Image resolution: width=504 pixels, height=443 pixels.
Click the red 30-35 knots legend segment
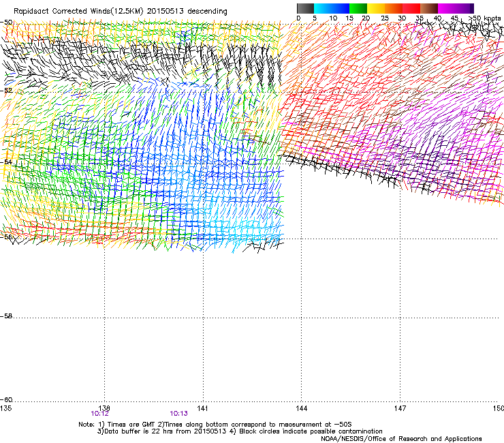pyautogui.click(x=411, y=8)
